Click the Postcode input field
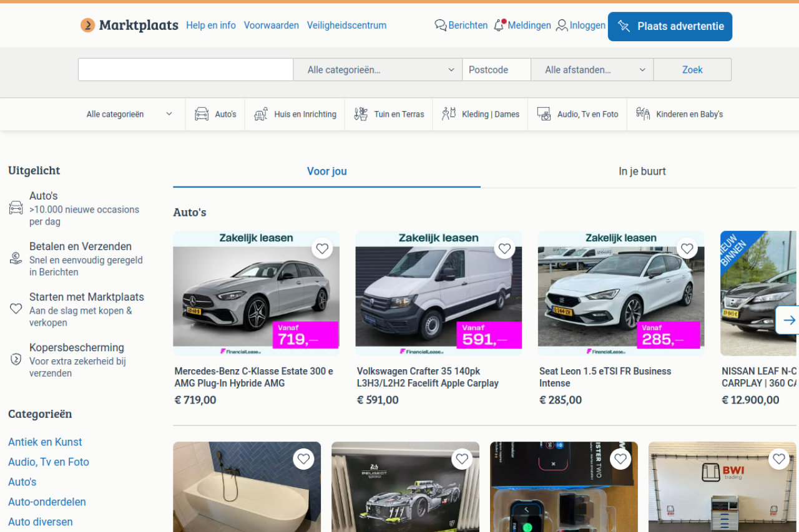The image size is (799, 532). point(496,70)
